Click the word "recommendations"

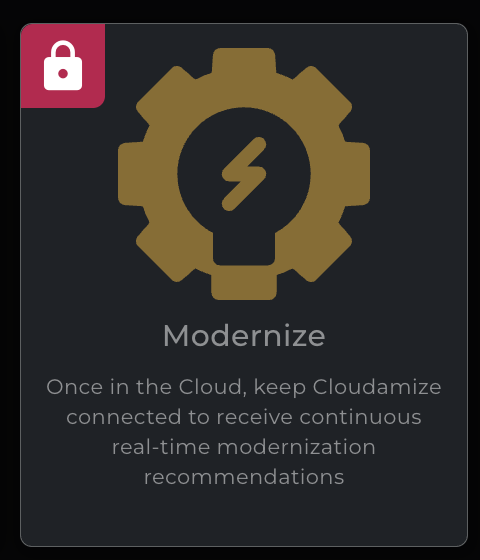tap(244, 477)
